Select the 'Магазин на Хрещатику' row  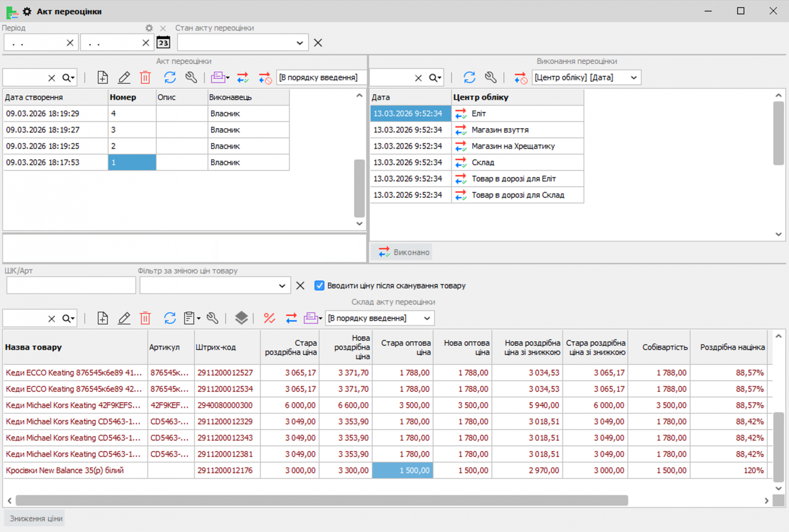[513, 146]
